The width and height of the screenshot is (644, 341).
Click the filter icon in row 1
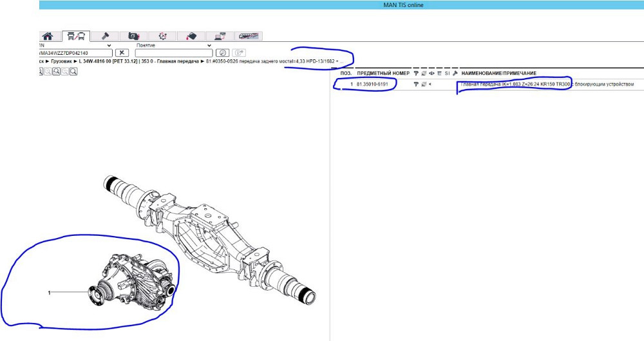coord(415,84)
